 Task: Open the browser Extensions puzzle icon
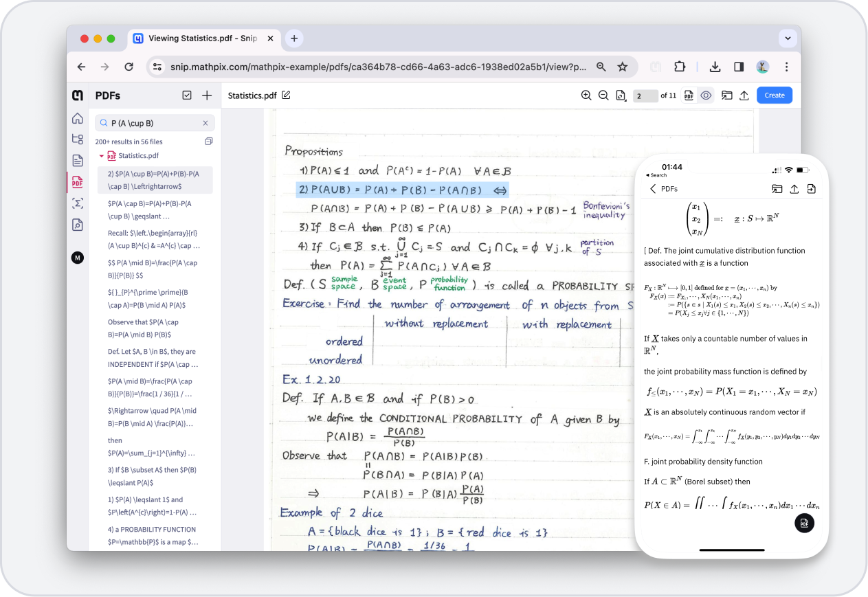[680, 67]
